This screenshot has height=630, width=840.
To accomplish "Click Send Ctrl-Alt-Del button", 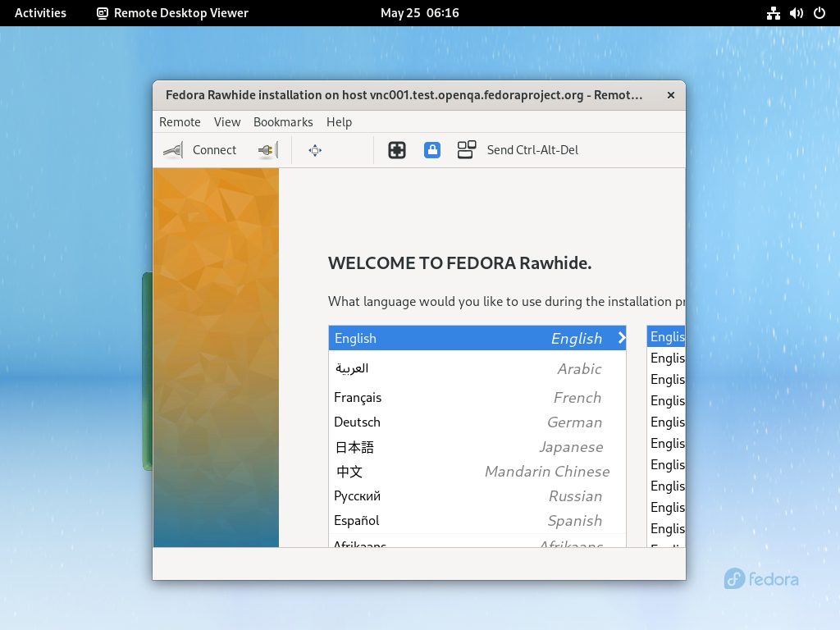I will [532, 150].
